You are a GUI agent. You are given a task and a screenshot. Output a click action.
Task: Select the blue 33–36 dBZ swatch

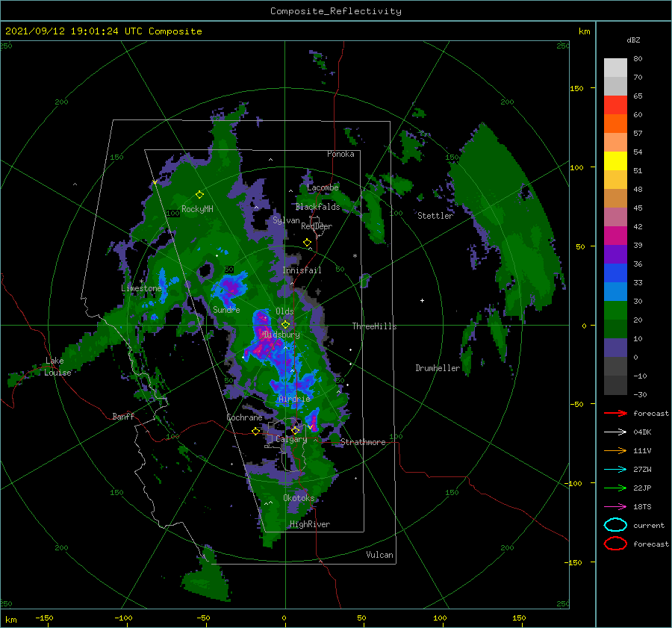tap(615, 273)
